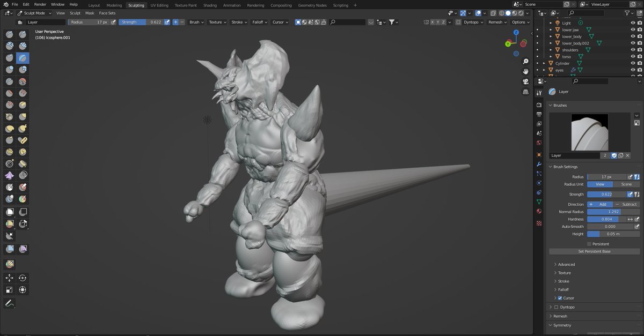Image resolution: width=644 pixels, height=336 pixels.
Task: Open the Material properties tab
Action: (x=539, y=211)
